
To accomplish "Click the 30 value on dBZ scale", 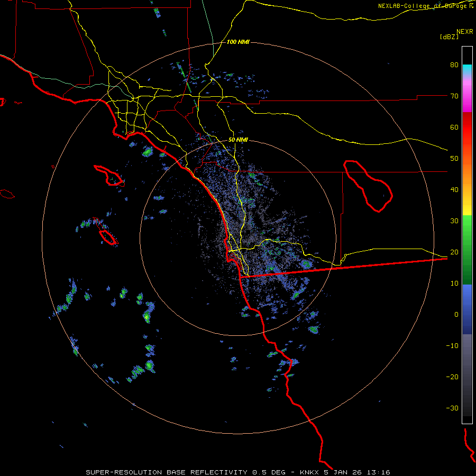I will pos(454,221).
